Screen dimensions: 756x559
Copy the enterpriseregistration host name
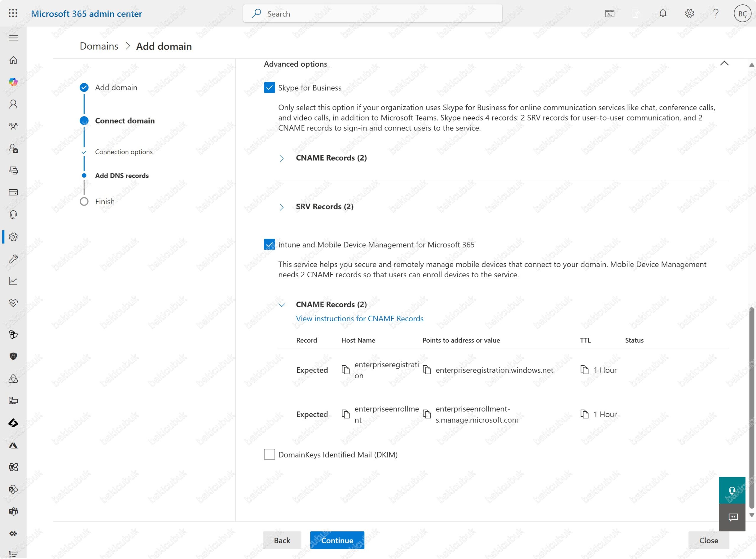pyautogui.click(x=345, y=370)
